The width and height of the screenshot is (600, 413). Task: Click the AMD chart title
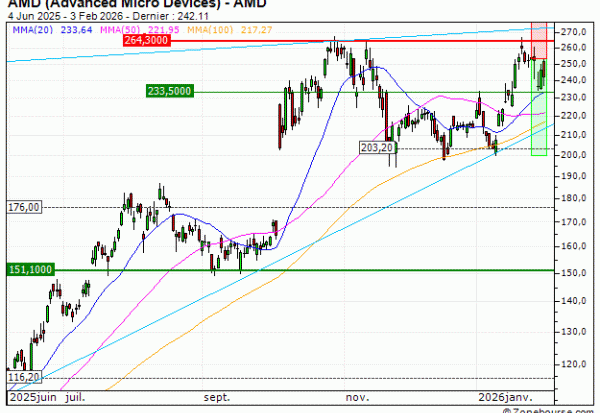click(x=137, y=4)
